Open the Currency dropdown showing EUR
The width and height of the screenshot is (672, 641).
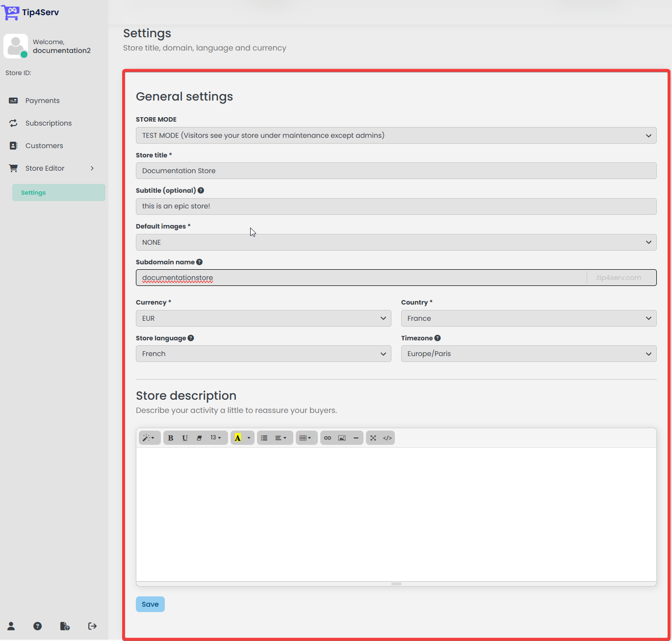(x=263, y=318)
